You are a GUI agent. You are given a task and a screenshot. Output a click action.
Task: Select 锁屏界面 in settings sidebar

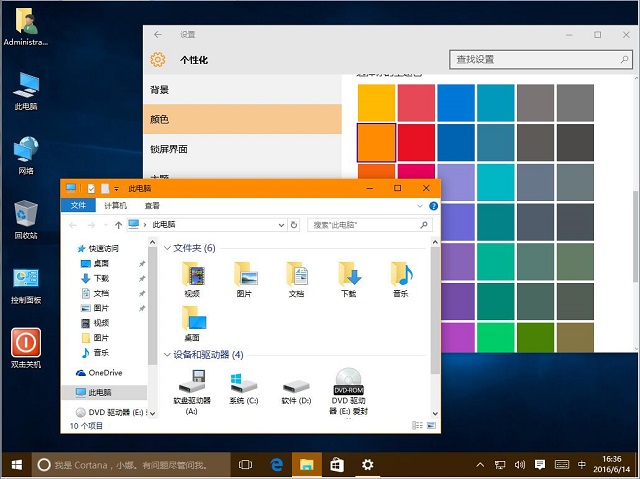tap(169, 149)
